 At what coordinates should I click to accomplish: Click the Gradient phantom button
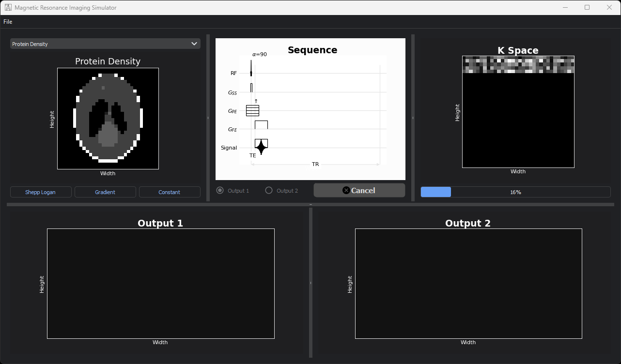[105, 192]
